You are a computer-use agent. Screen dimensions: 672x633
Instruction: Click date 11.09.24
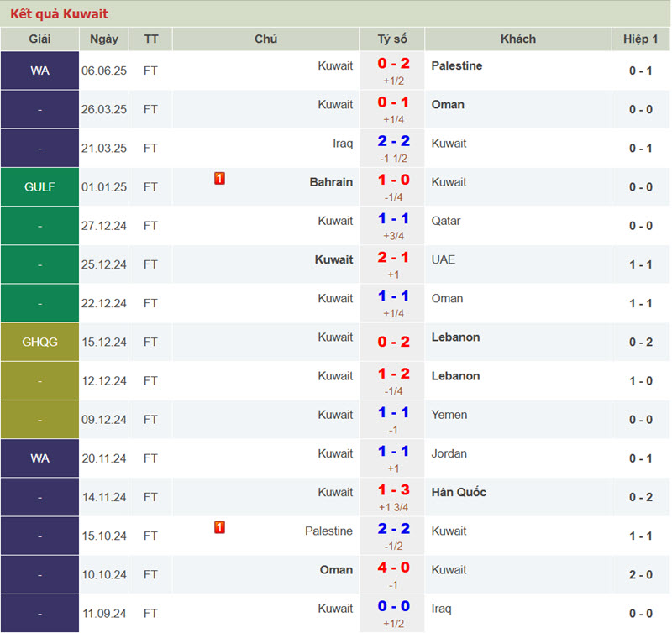pos(104,614)
